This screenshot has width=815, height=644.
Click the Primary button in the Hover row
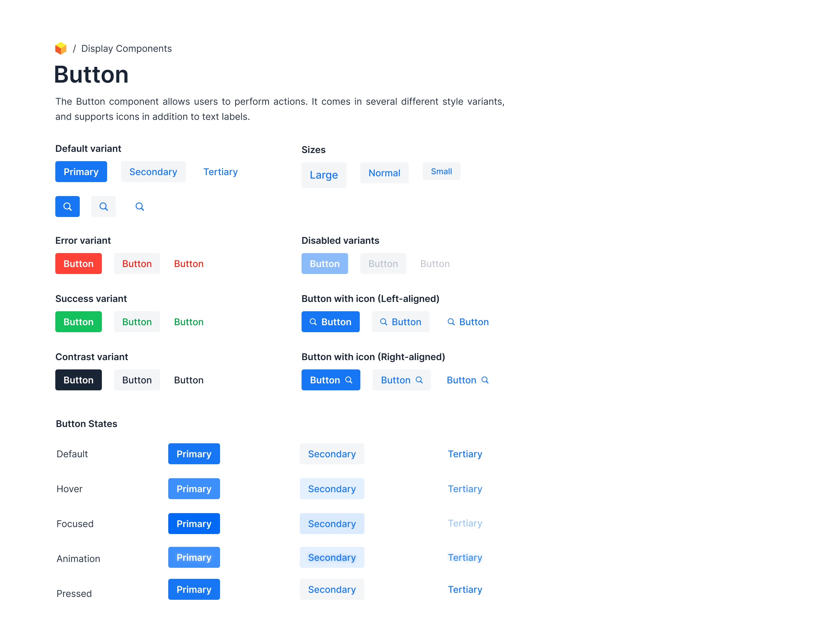(194, 489)
